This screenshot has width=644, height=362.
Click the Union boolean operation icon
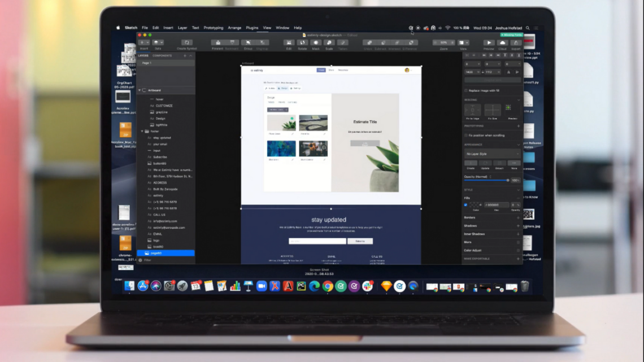[368, 42]
